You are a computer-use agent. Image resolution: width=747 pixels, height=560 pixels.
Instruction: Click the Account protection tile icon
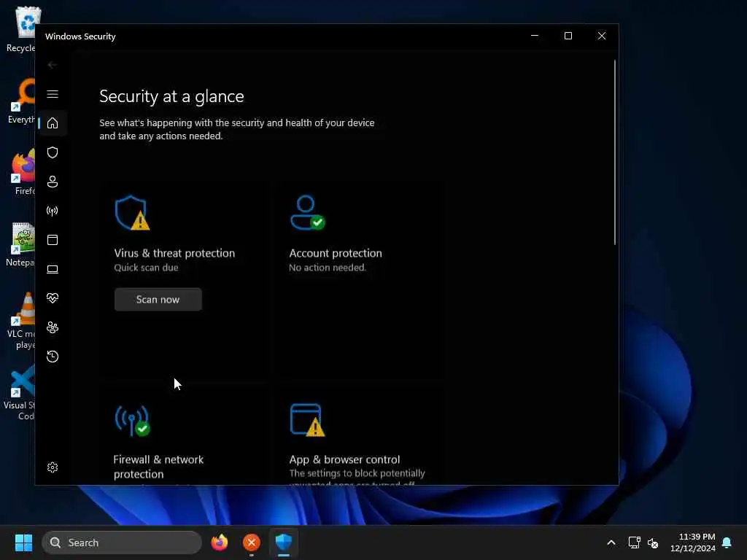coord(307,213)
